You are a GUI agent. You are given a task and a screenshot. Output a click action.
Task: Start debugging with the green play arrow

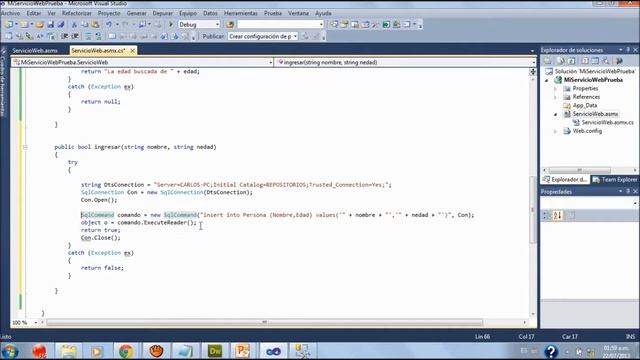point(171,24)
